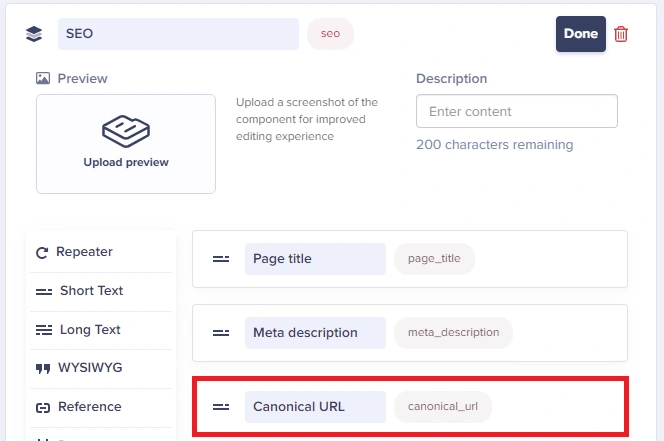664x441 pixels.
Task: Click the seo key badge
Action: 330,34
